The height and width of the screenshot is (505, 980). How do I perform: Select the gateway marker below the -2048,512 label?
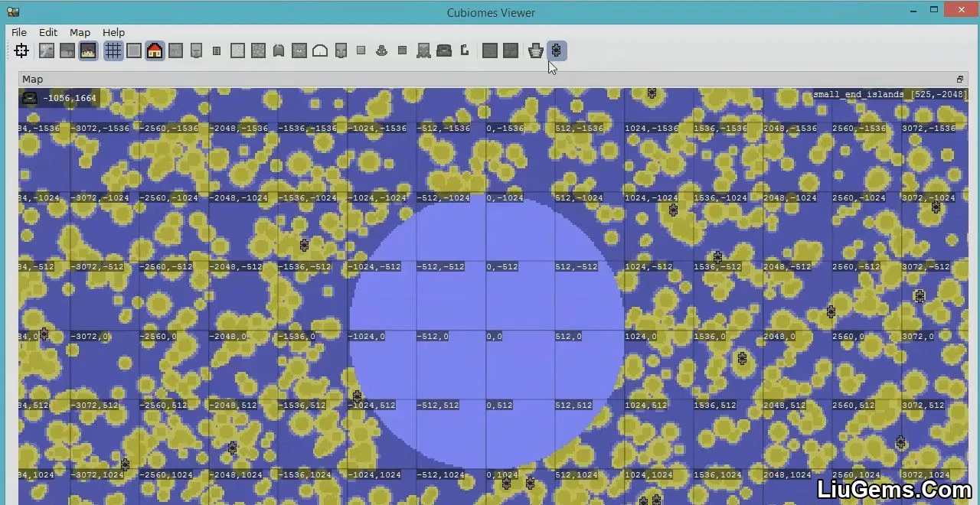tap(232, 448)
